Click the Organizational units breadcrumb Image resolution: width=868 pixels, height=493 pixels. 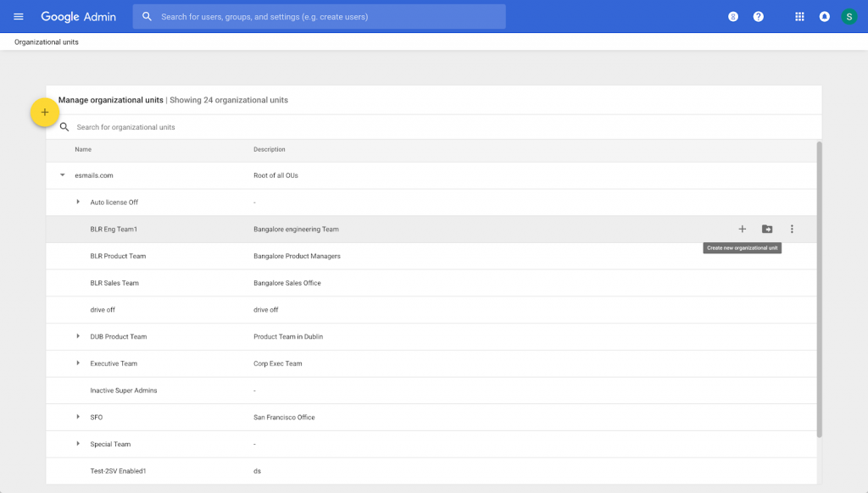click(47, 42)
